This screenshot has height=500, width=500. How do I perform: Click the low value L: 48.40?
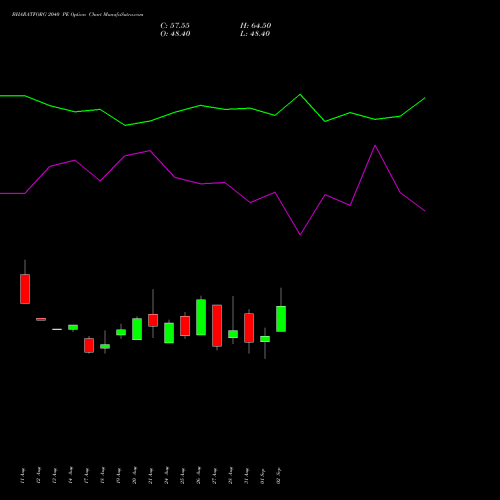[x=255, y=34]
